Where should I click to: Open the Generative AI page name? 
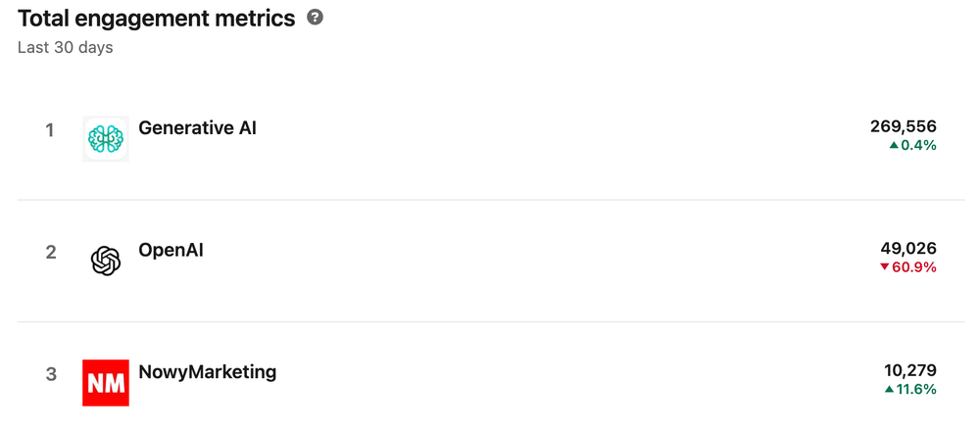click(197, 127)
